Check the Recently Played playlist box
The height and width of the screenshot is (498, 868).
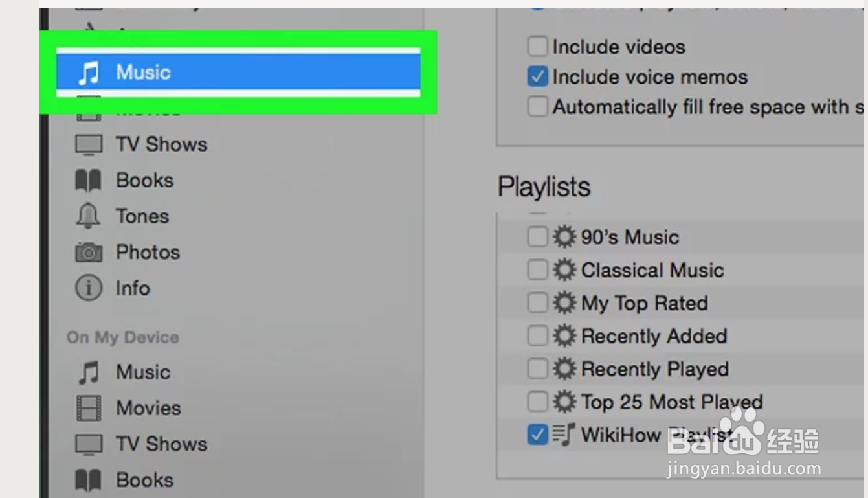click(537, 369)
